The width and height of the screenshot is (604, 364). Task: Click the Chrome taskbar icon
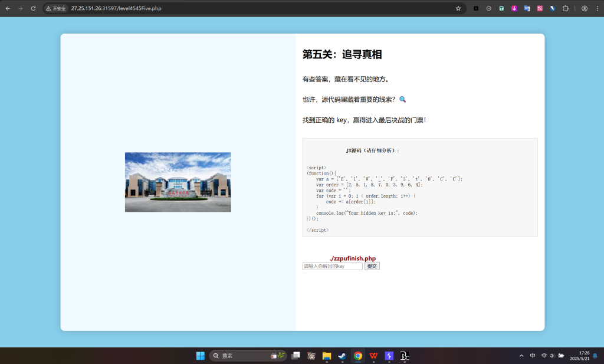click(x=358, y=356)
